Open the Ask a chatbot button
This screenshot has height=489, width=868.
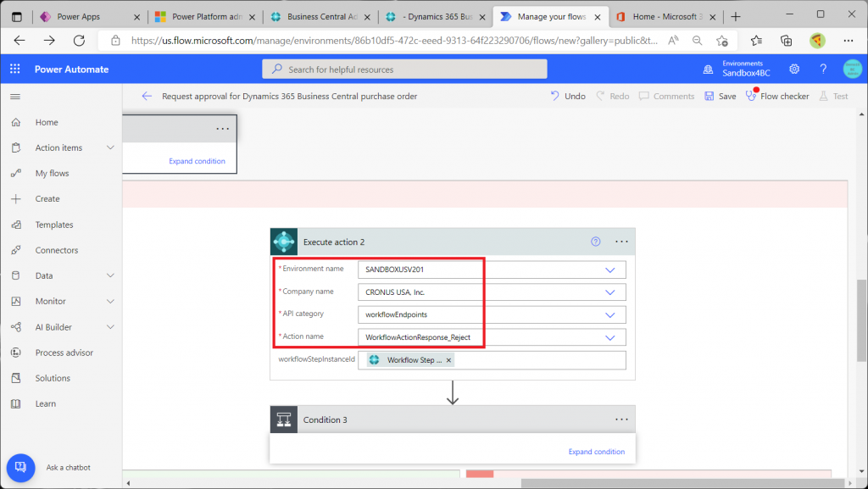(x=21, y=468)
